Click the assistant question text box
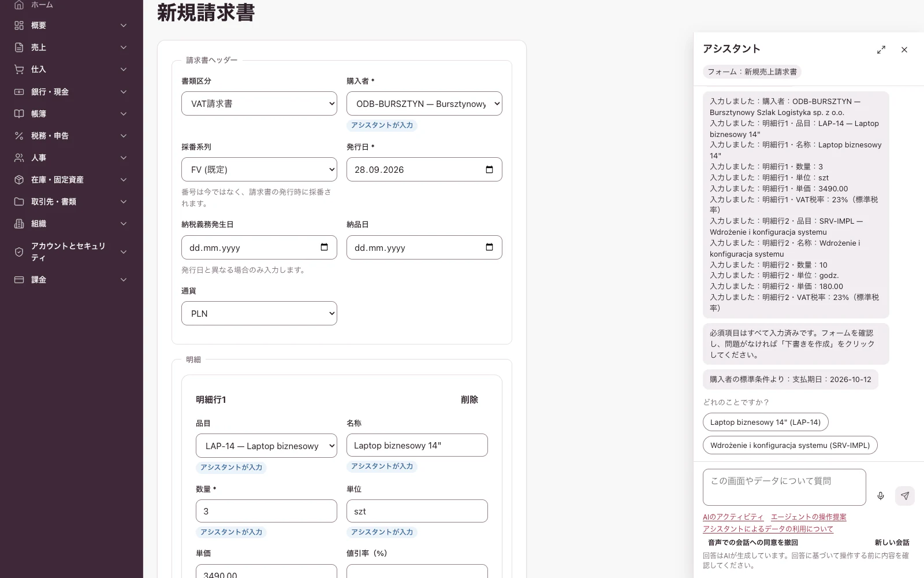 (x=784, y=487)
